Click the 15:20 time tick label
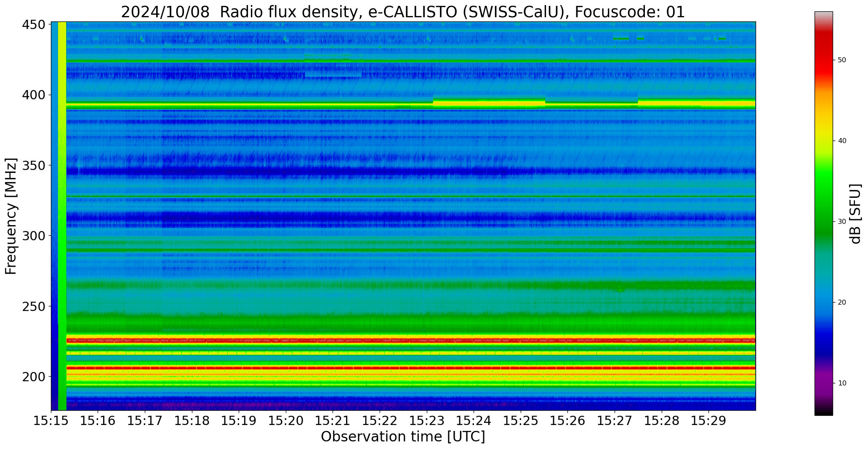This screenshot has width=868, height=449. (x=286, y=421)
